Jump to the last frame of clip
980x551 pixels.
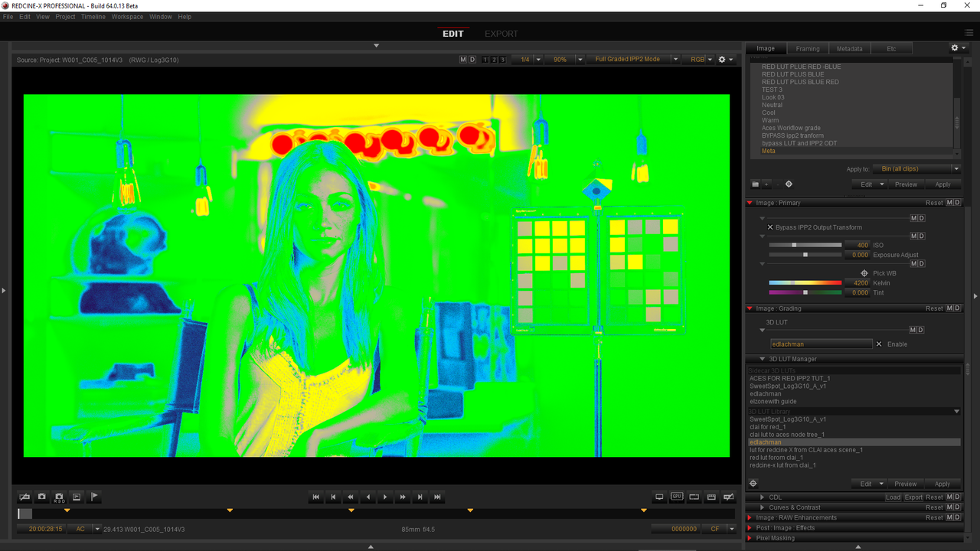[437, 497]
